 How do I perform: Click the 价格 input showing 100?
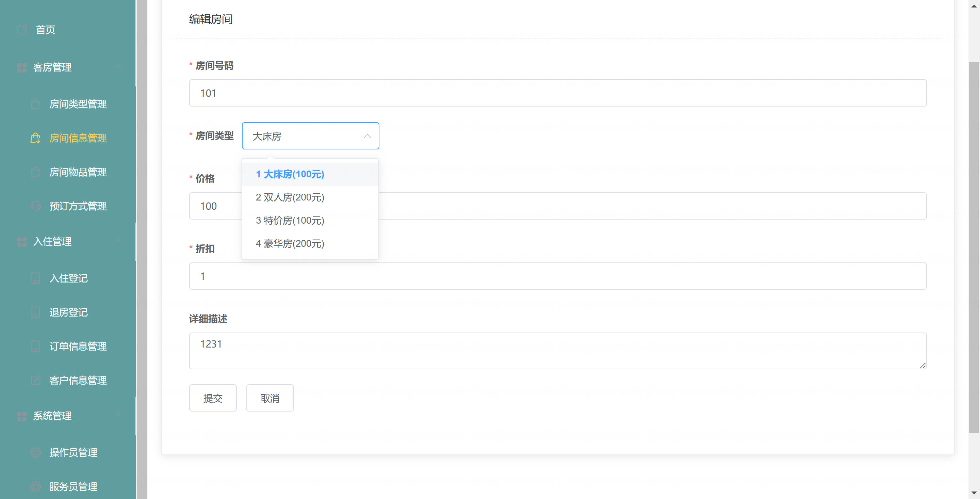[x=558, y=206]
